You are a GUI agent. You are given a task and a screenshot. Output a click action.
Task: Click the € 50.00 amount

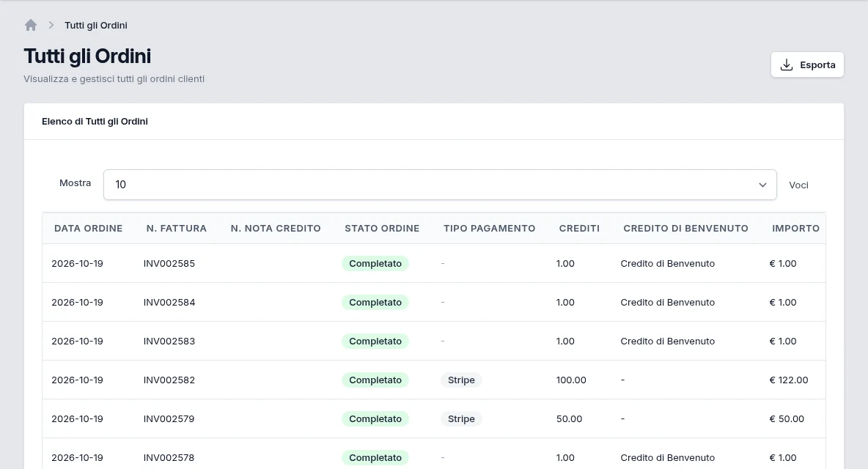787,418
